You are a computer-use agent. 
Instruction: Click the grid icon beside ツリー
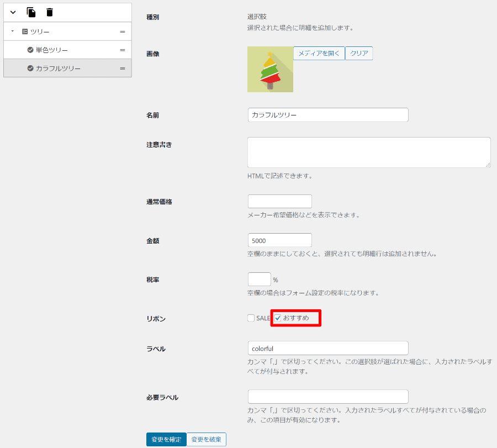[25, 31]
